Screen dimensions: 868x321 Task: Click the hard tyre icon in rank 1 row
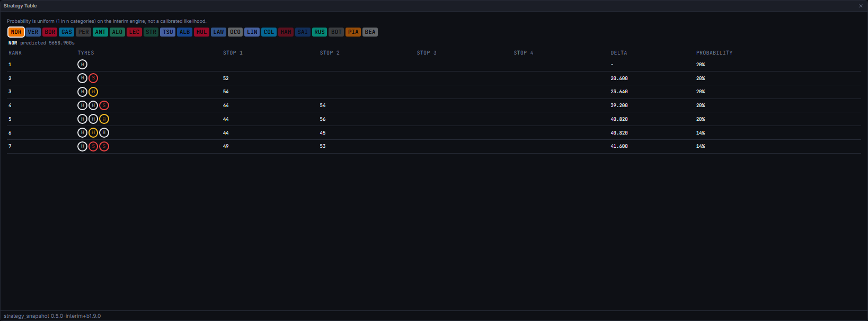coord(82,65)
